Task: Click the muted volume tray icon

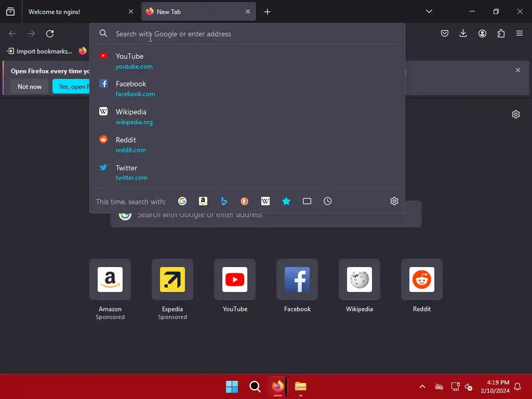Action: [469, 387]
